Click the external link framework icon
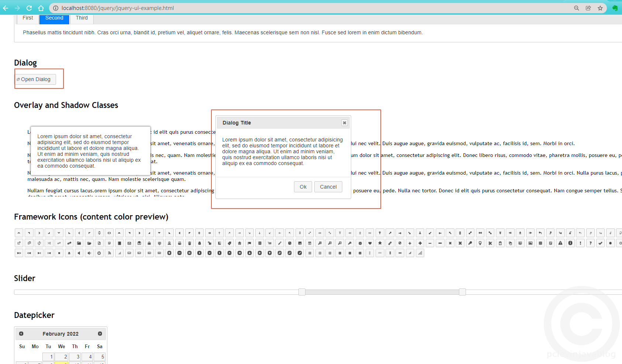 [19, 243]
